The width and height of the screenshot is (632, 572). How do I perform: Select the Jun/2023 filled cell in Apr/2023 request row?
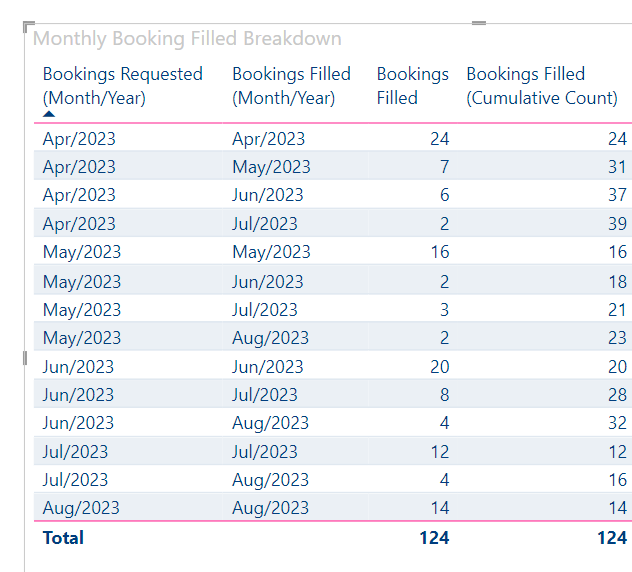click(x=268, y=195)
